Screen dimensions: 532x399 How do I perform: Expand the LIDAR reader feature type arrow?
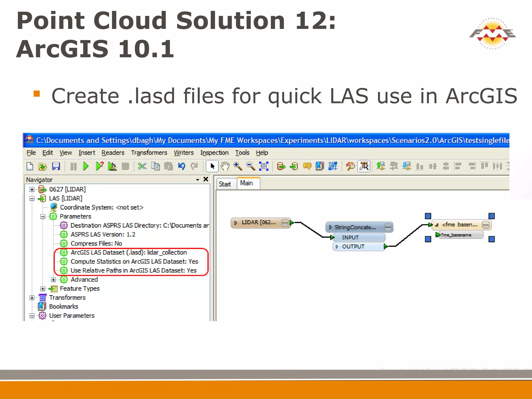tap(236, 223)
